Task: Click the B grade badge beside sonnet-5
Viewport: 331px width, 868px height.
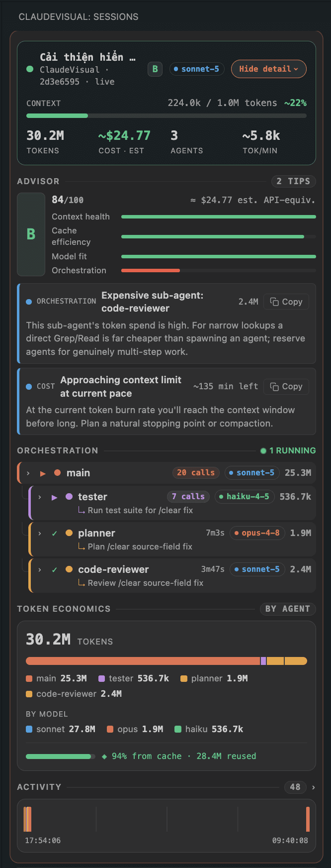Action: (155, 69)
